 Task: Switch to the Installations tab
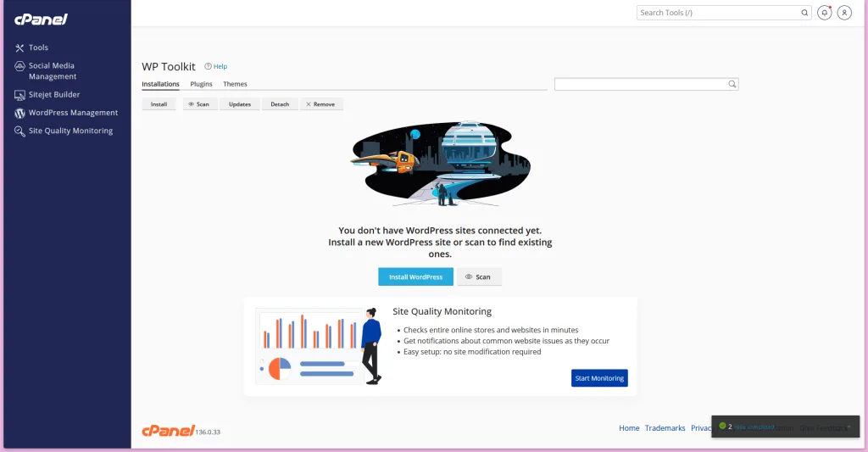[x=160, y=84]
